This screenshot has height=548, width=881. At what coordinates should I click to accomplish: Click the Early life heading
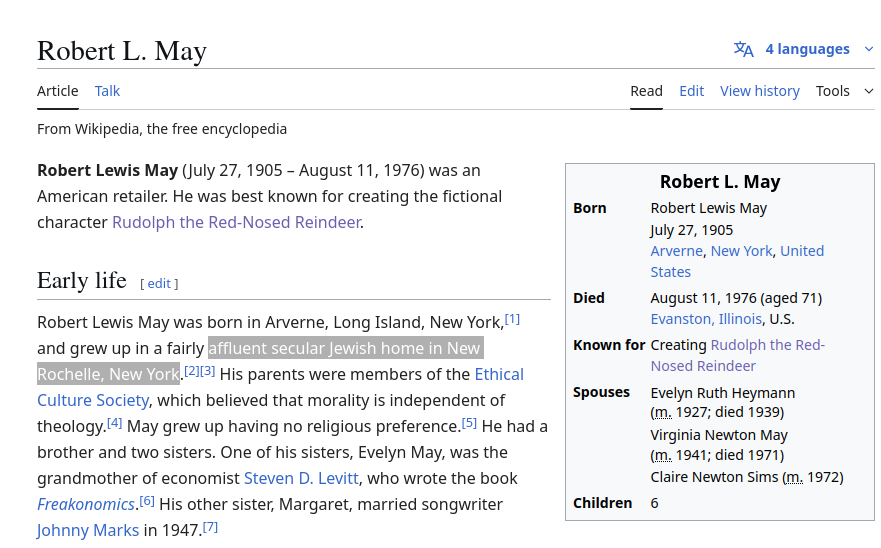[82, 280]
